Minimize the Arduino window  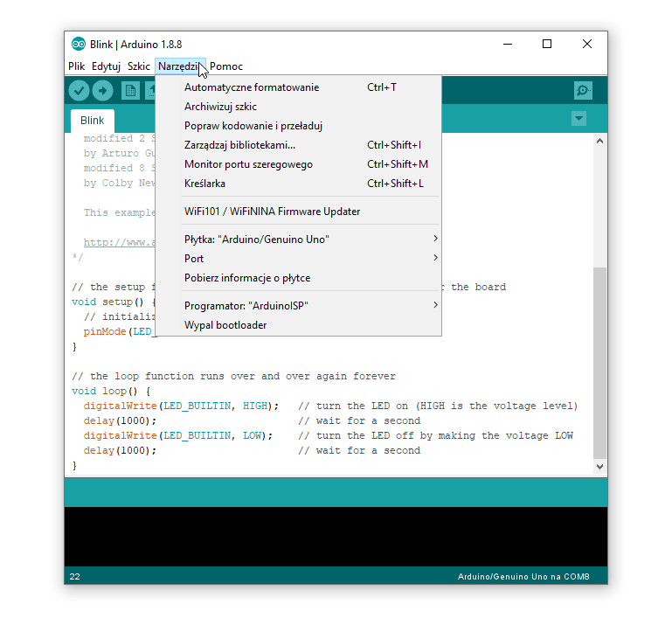click(x=508, y=45)
